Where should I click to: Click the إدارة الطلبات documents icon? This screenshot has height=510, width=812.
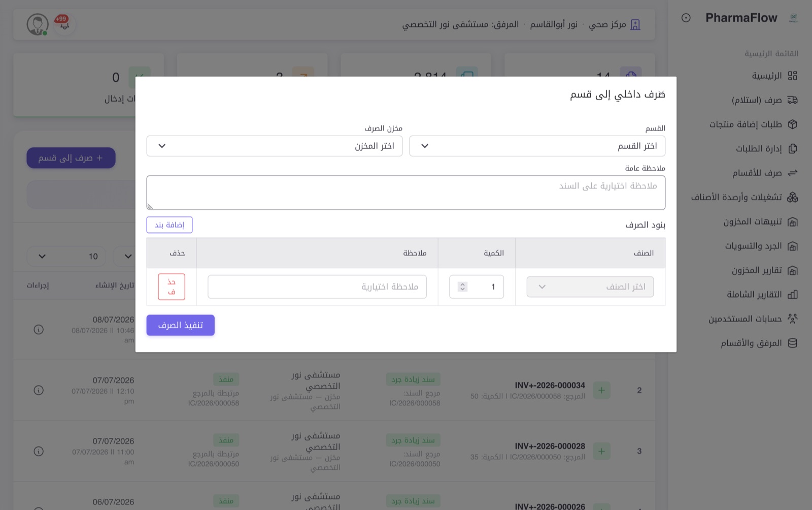(x=792, y=148)
